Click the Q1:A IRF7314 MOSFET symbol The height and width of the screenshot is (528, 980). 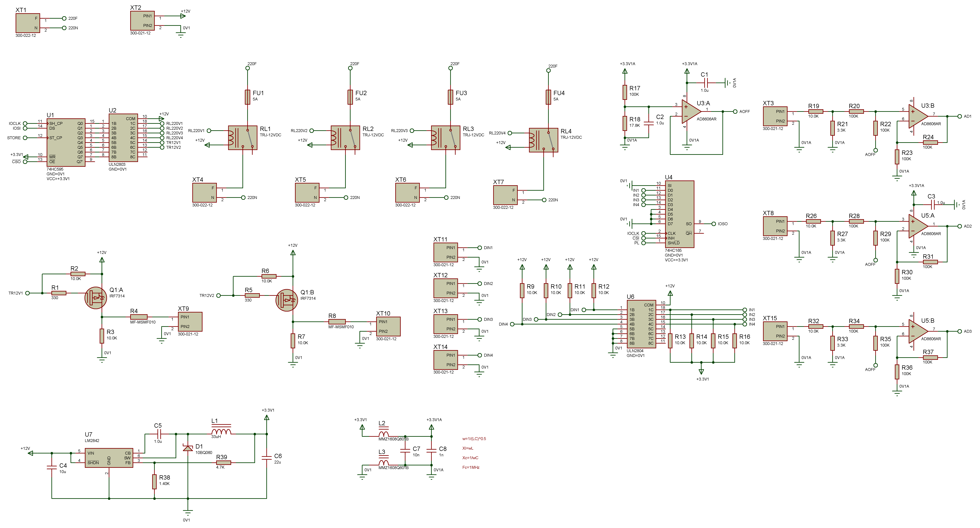pyautogui.click(x=96, y=298)
